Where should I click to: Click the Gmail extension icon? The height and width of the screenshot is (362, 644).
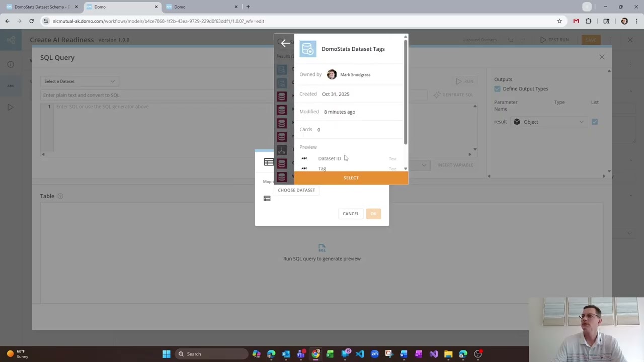(x=576, y=21)
